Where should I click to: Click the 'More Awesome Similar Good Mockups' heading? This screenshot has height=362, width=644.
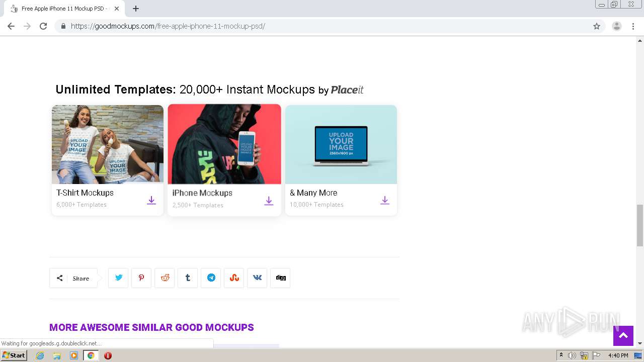[151, 327]
